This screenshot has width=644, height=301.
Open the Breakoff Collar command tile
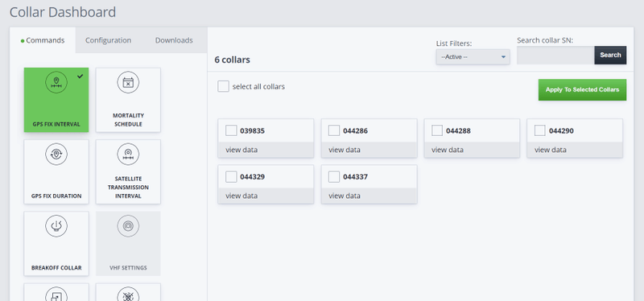click(56, 244)
